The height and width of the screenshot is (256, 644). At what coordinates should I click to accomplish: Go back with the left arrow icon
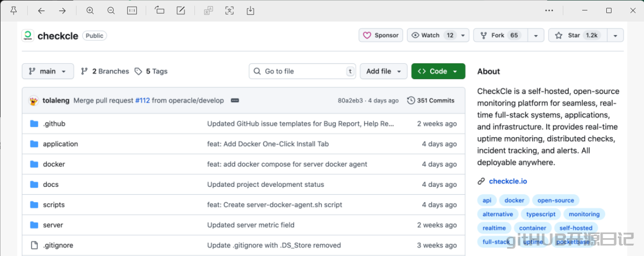(x=41, y=10)
